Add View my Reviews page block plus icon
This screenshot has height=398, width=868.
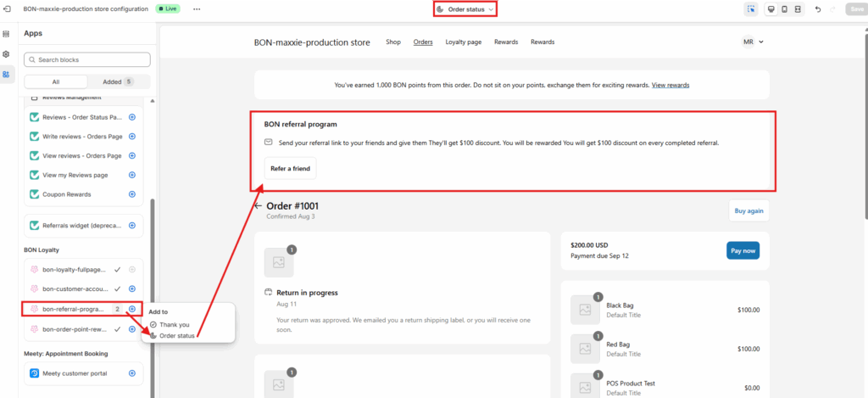coord(131,175)
